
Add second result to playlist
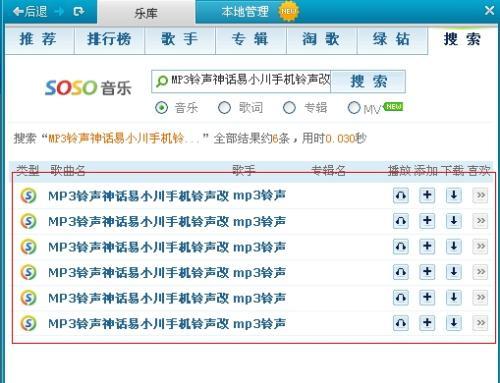(427, 221)
